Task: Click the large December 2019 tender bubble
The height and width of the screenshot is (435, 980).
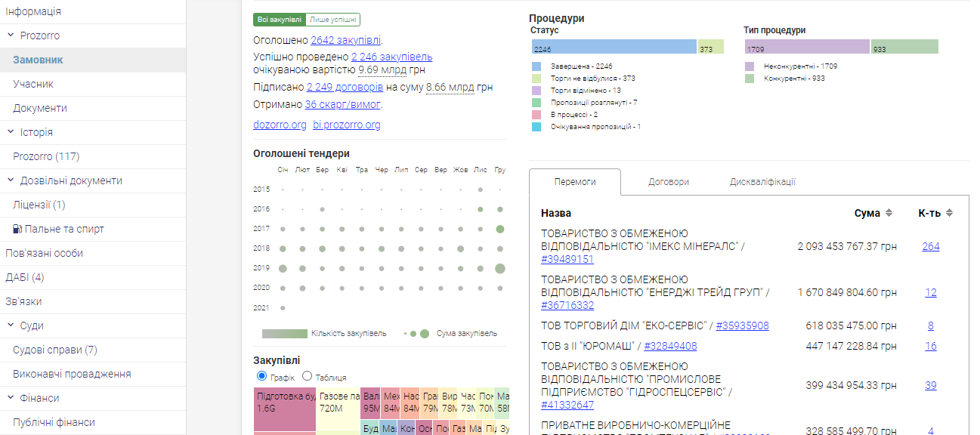Action: (x=499, y=268)
